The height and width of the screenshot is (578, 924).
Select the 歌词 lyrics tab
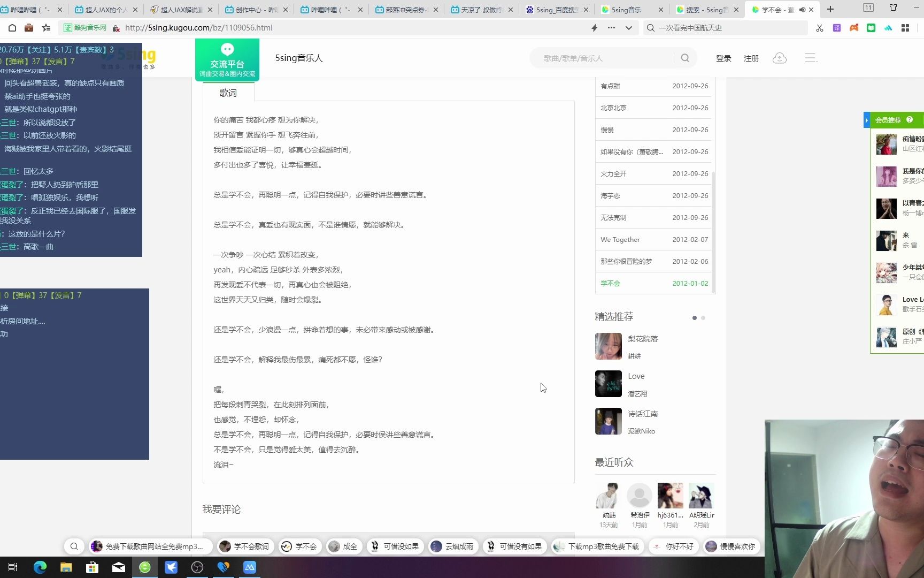point(228,93)
